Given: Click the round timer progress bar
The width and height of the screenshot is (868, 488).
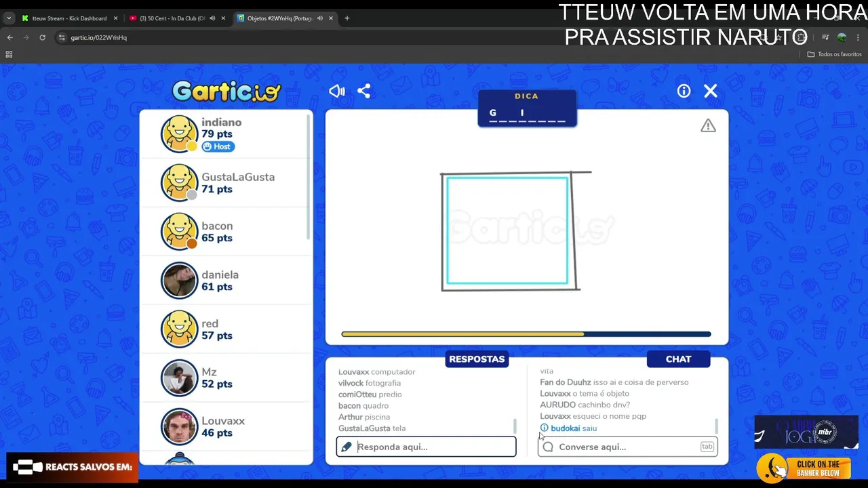Looking at the screenshot, I should click(x=526, y=334).
